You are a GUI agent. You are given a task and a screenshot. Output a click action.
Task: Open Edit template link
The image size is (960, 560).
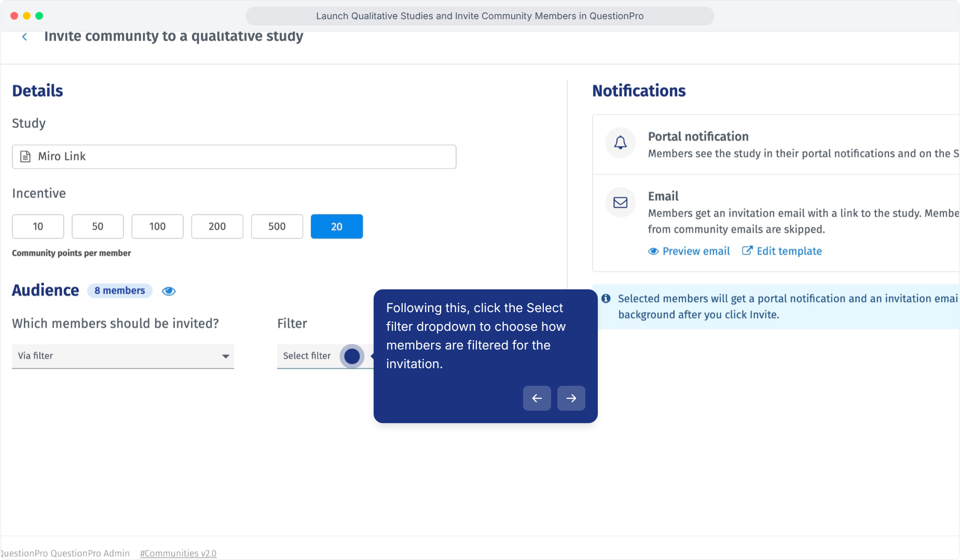[782, 251]
